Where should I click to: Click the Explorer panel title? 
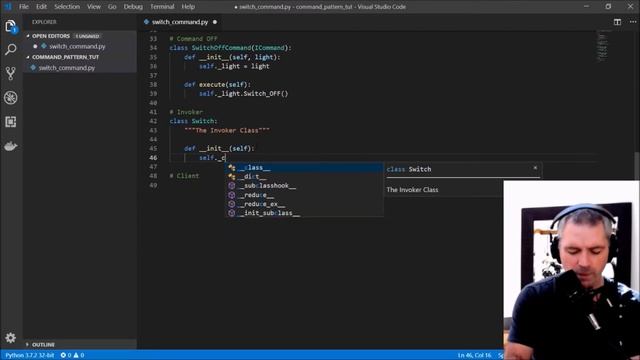click(44, 22)
